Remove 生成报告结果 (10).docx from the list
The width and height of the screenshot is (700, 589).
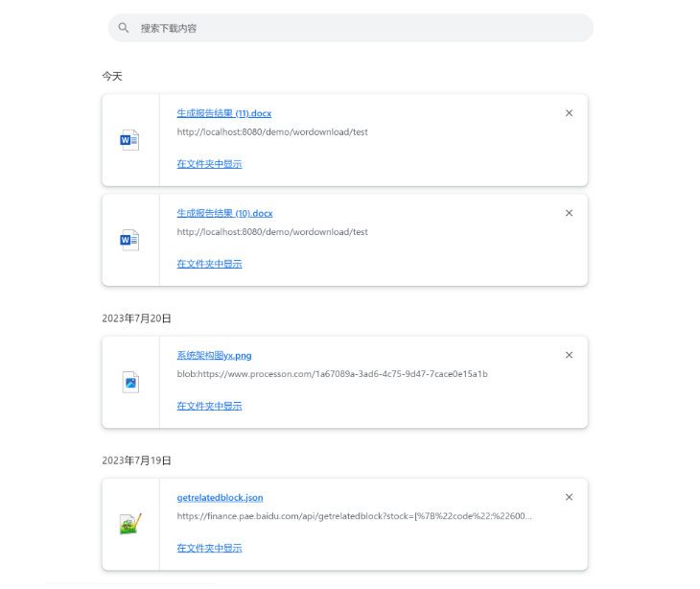(x=569, y=213)
